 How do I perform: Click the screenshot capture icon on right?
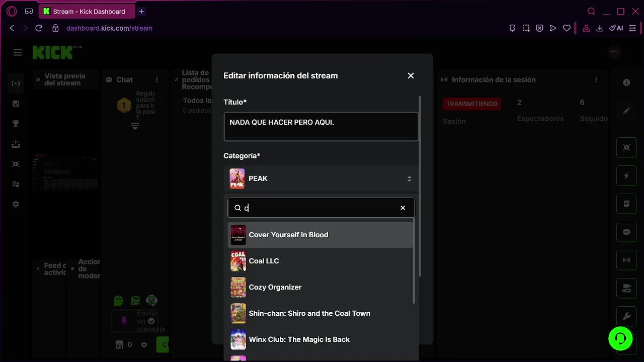626,147
